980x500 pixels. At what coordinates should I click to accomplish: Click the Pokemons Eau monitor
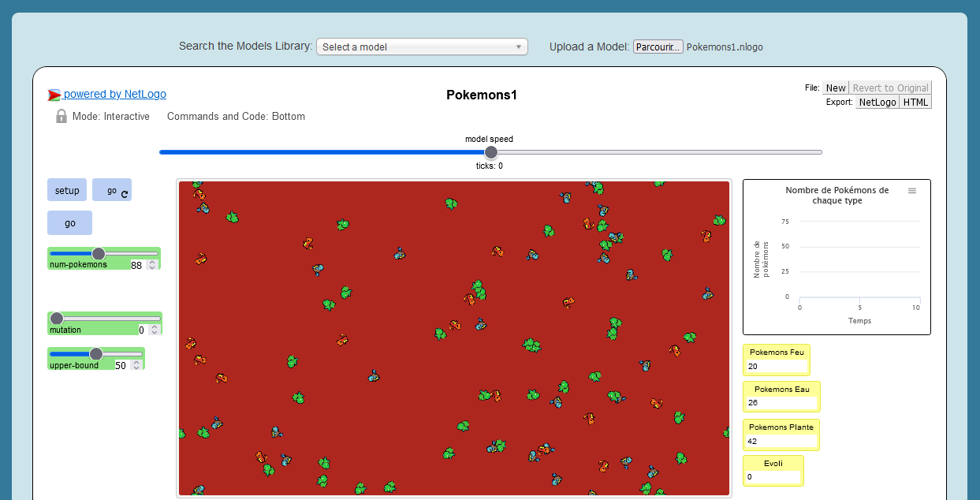tap(781, 397)
